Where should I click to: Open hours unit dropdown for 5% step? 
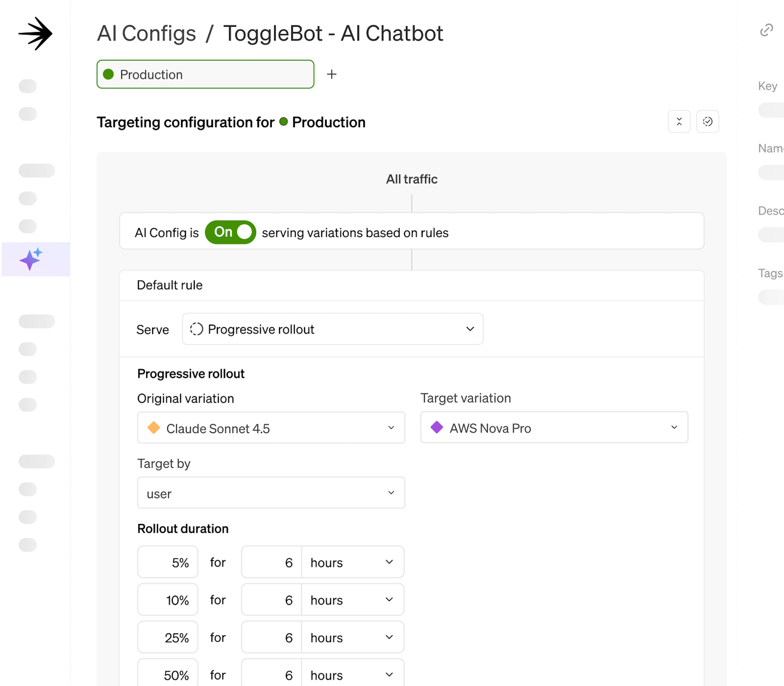click(x=353, y=562)
